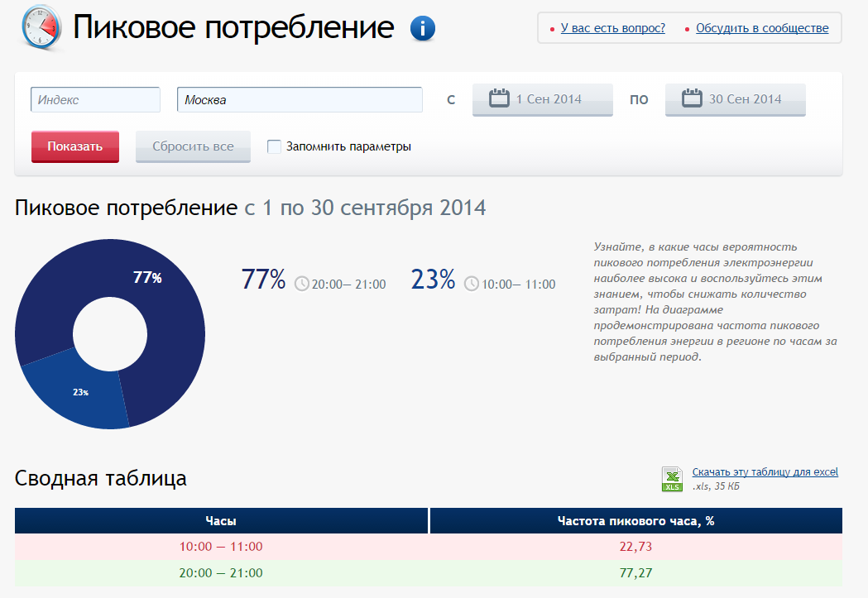
Task: Open the end date picker showing 30 Сен 2014
Action: [735, 98]
